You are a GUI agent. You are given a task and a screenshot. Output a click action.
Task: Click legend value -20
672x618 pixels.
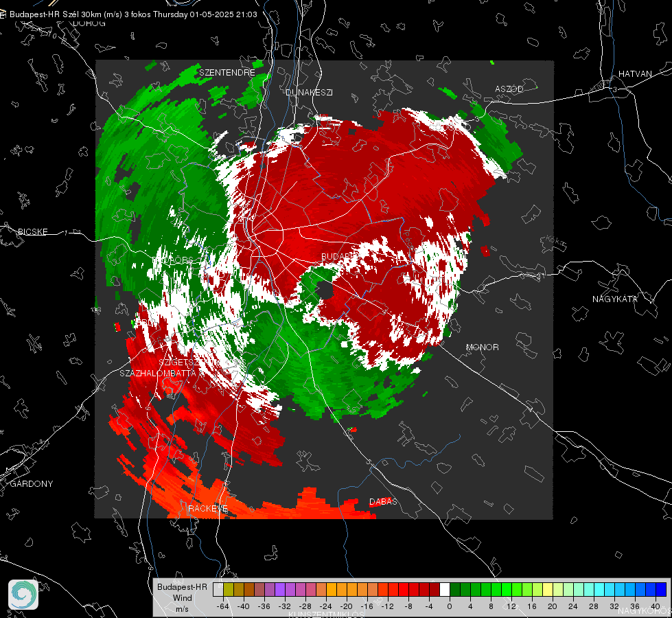point(346,606)
